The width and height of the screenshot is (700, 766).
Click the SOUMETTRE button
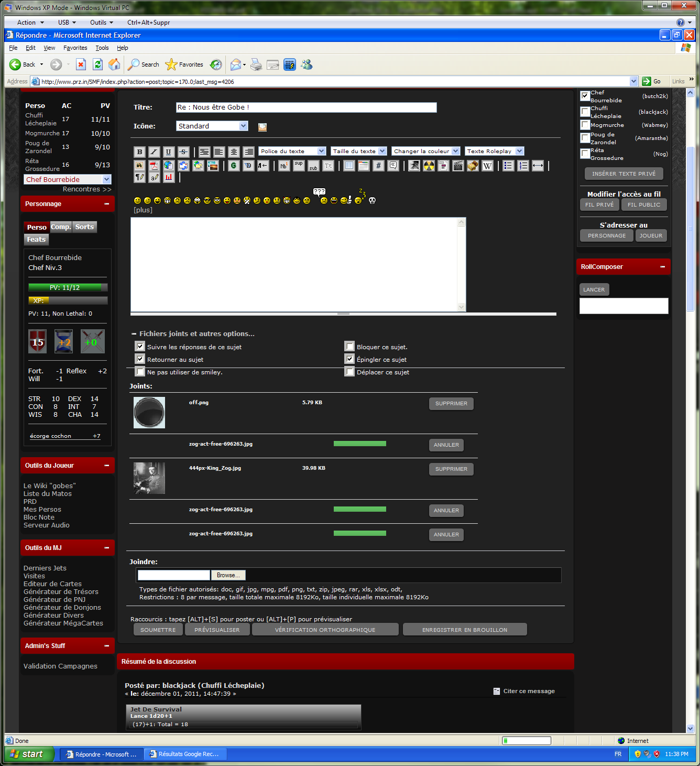pyautogui.click(x=158, y=630)
